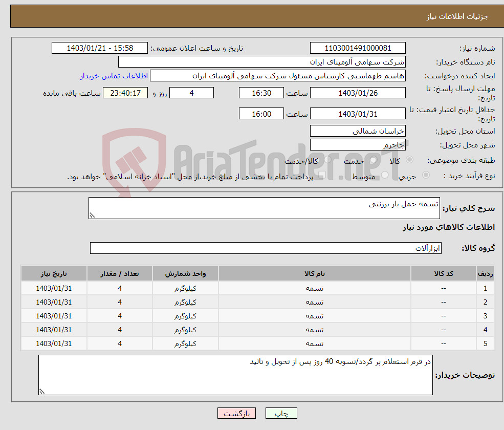Click the need number field 1103001491000081
Screen dimensions: 504x430
tap(358, 48)
